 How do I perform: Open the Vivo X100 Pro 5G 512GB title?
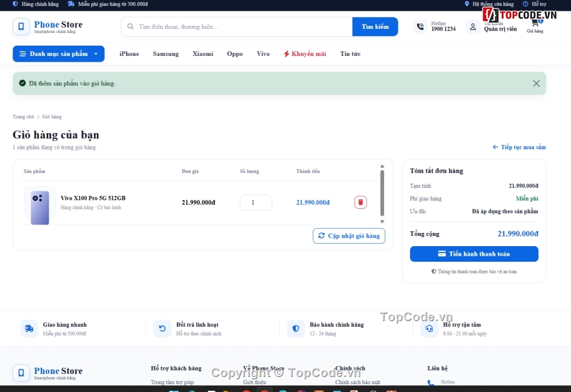[x=93, y=198]
